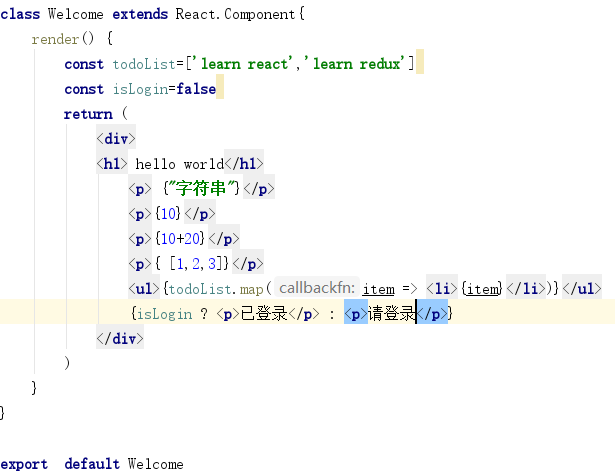Screen dimensions: 615x471
Task: Click the opening <ul> tag
Action: [x=144, y=289]
